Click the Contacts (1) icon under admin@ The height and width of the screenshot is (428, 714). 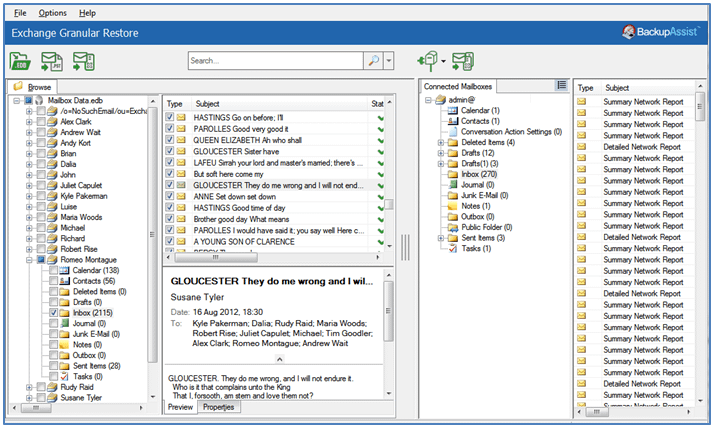pyautogui.click(x=453, y=121)
